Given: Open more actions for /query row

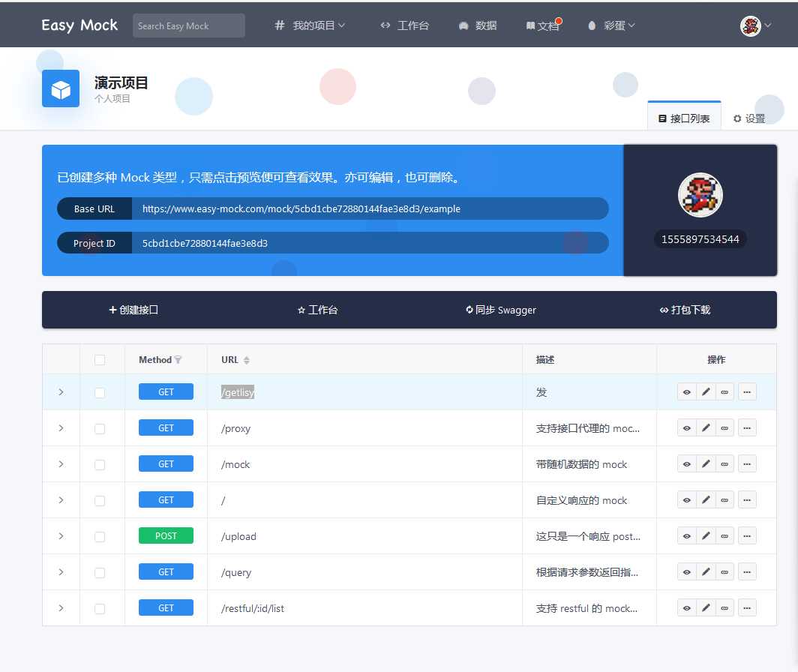Looking at the screenshot, I should [747, 572].
